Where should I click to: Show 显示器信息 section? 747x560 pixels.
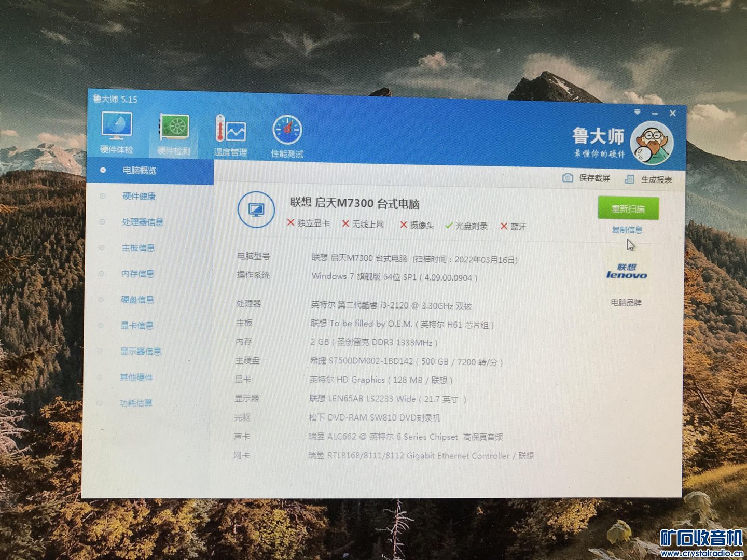[x=141, y=352]
